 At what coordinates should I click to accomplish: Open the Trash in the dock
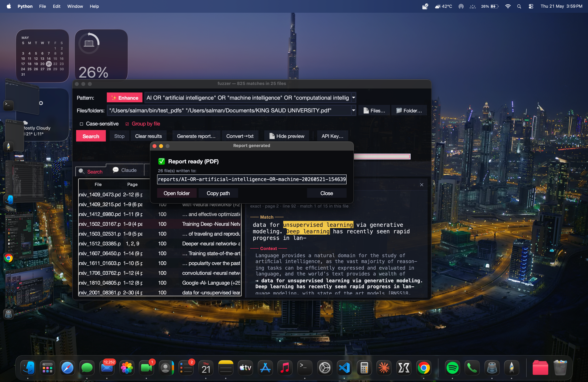tap(560, 368)
